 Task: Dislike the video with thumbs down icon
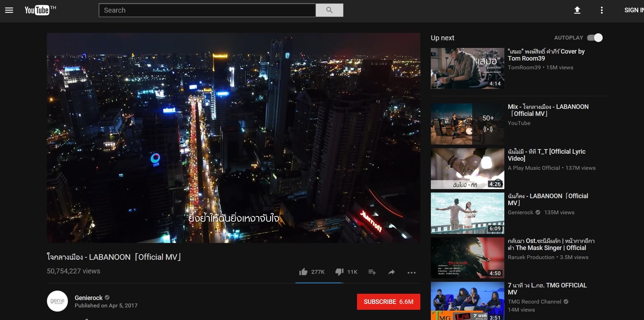tap(338, 272)
